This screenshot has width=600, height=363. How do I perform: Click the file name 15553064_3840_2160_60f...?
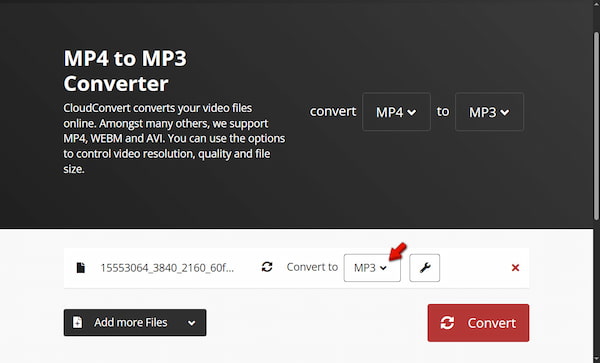click(167, 268)
